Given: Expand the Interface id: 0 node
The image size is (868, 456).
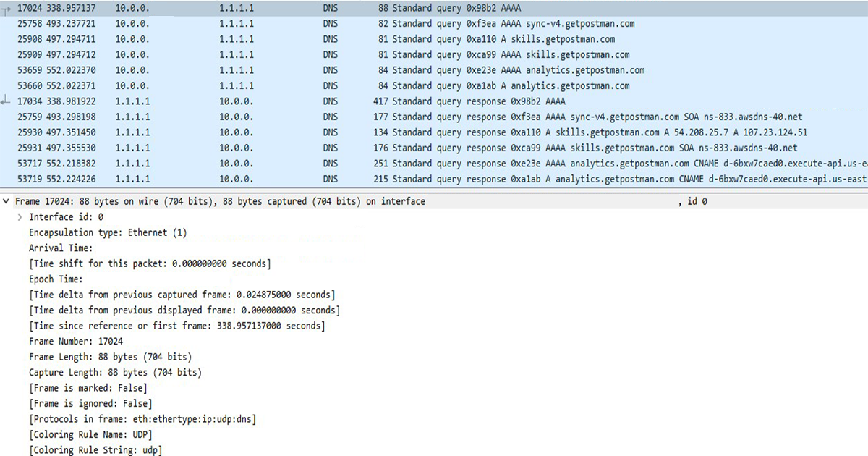Looking at the screenshot, I should (20, 217).
